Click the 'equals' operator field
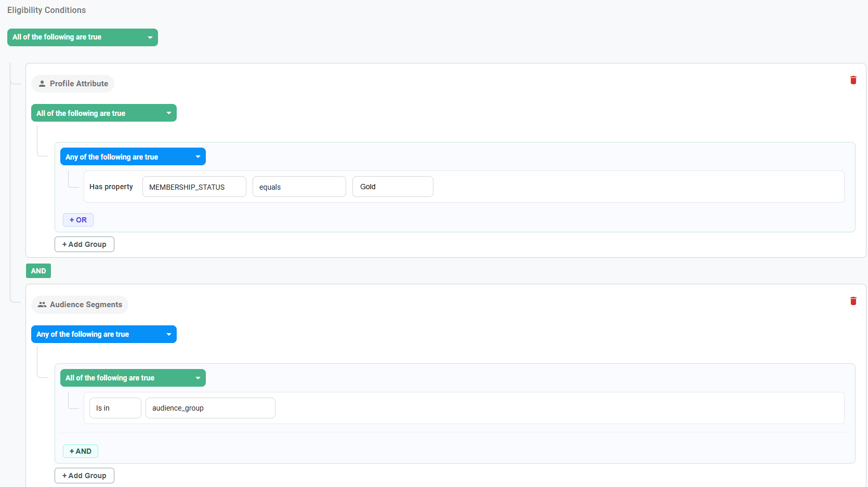The width and height of the screenshot is (868, 487). (x=299, y=187)
